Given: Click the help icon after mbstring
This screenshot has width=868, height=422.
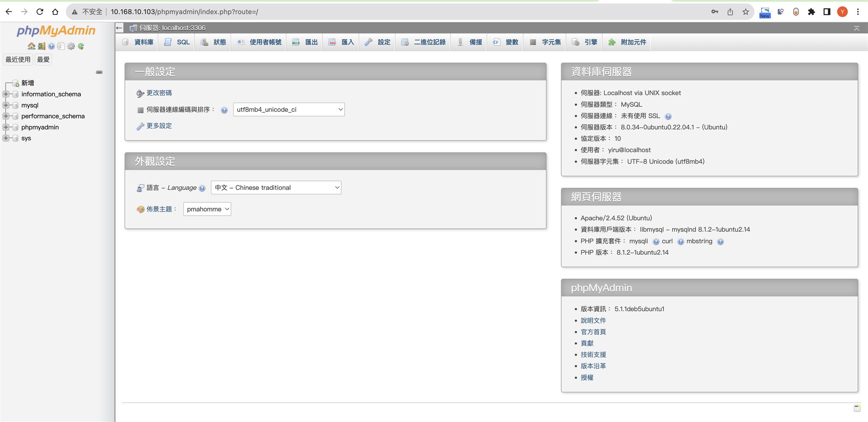Looking at the screenshot, I should (x=720, y=242).
